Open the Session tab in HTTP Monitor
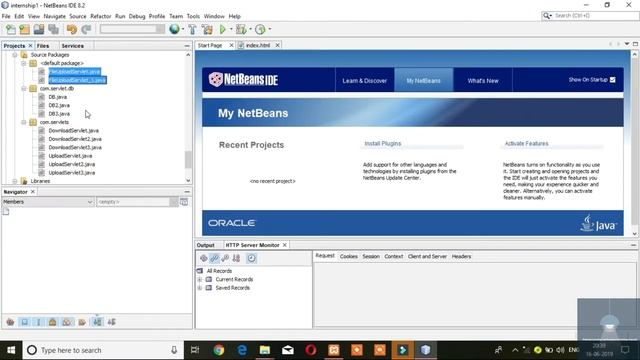 pos(371,256)
